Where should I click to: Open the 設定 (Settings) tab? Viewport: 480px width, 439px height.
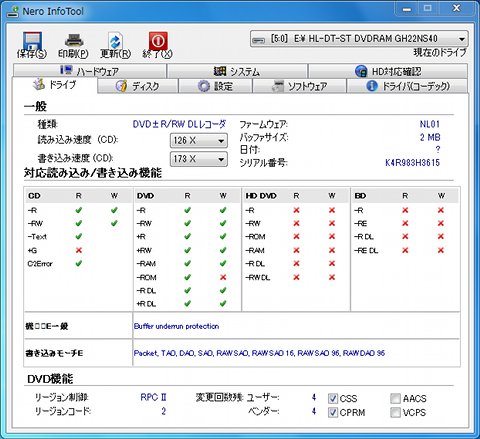(215, 86)
